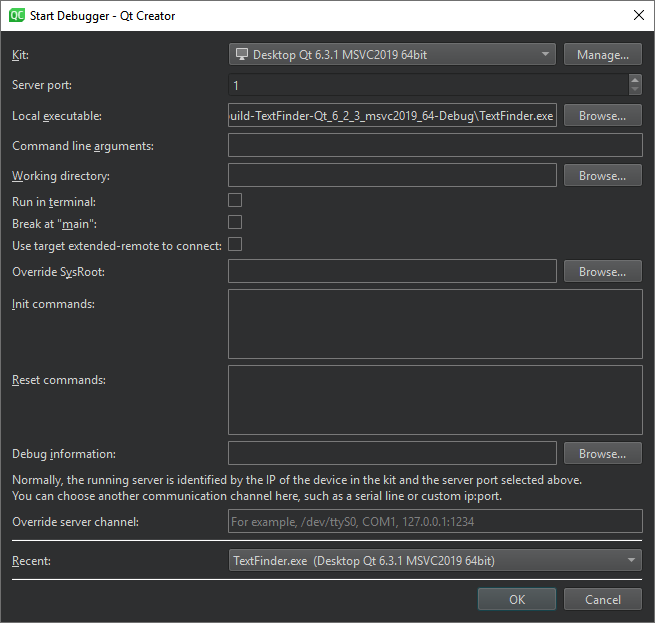Image resolution: width=655 pixels, height=623 pixels.
Task: Browse for Debug information location
Action: (602, 454)
